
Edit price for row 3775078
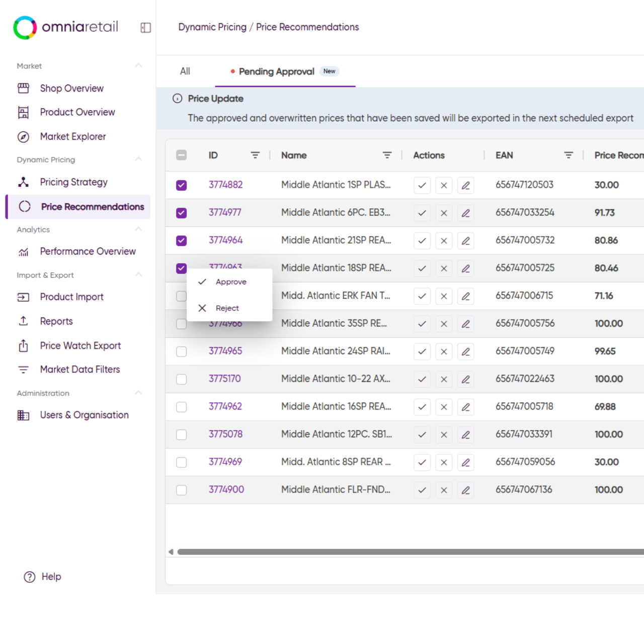pyautogui.click(x=466, y=434)
